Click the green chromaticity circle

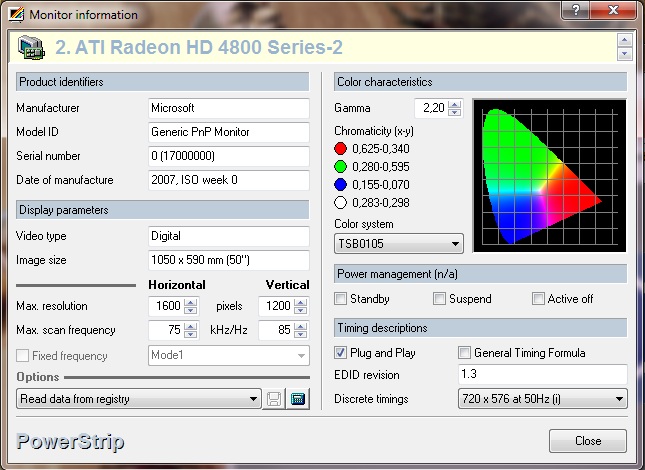341,167
